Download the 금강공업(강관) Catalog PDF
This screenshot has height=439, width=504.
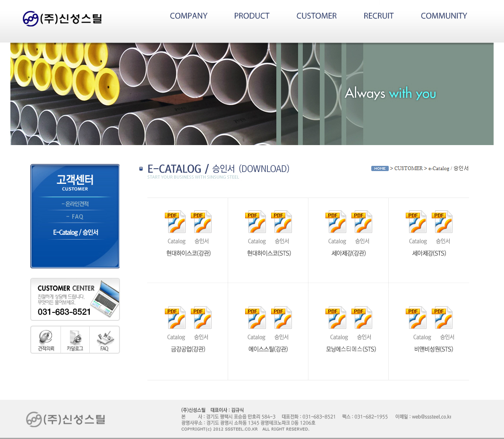[x=175, y=318]
